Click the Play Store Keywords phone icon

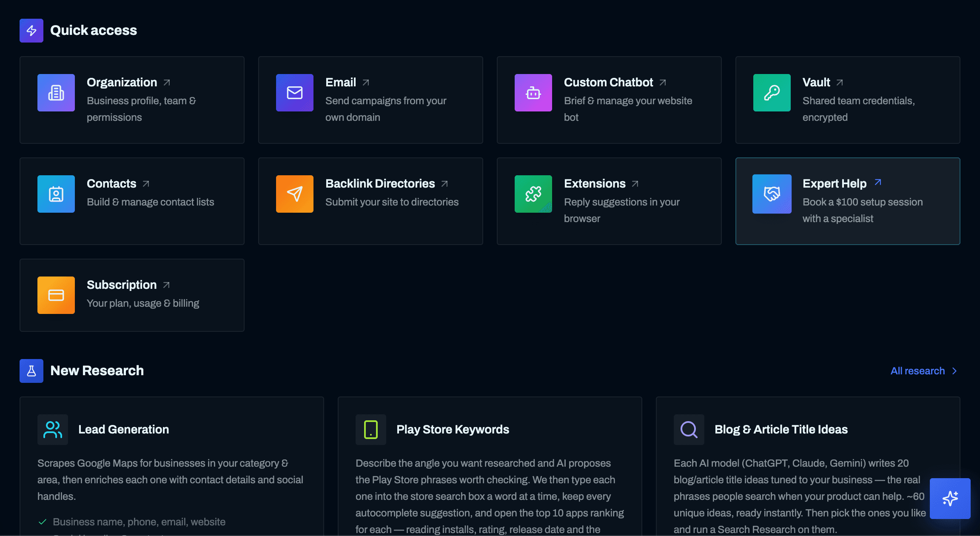371,430
